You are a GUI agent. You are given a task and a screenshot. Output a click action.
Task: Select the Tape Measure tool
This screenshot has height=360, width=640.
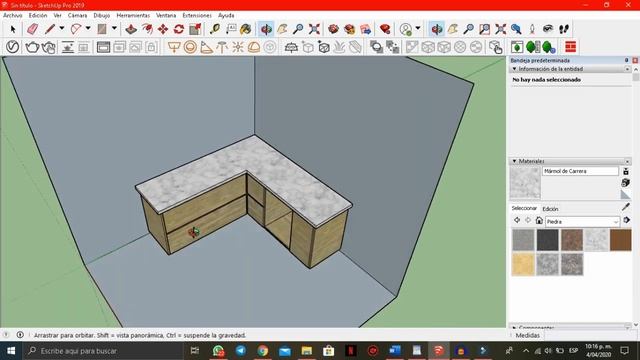pyautogui.click(x=215, y=29)
